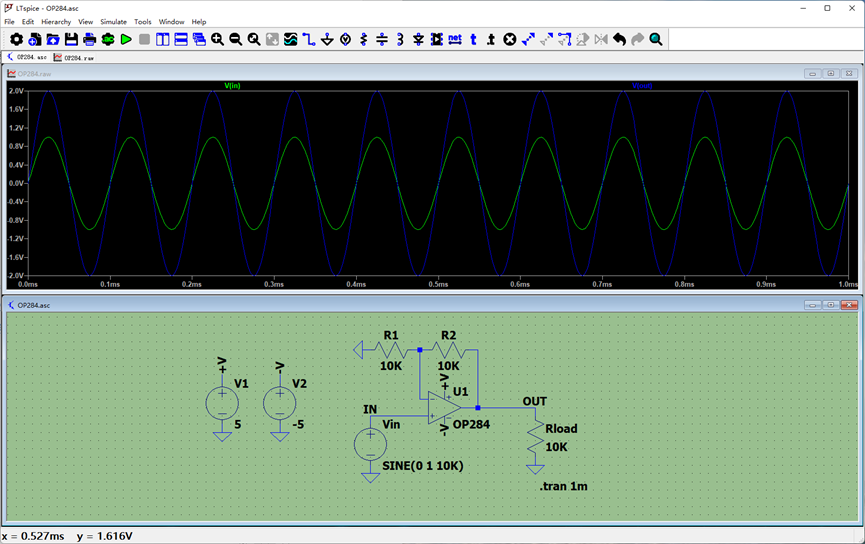Switch to the OP284.asc tab
The height and width of the screenshot is (544, 865).
27,57
